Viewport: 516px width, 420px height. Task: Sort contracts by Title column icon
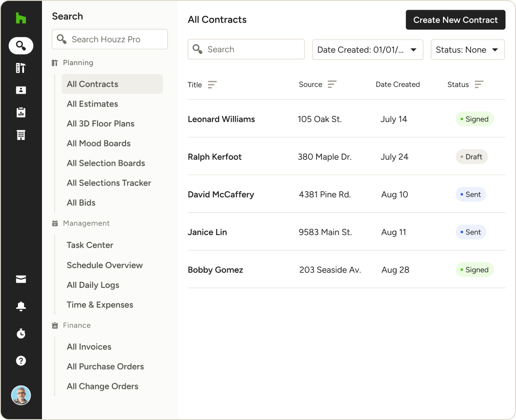[x=212, y=85]
